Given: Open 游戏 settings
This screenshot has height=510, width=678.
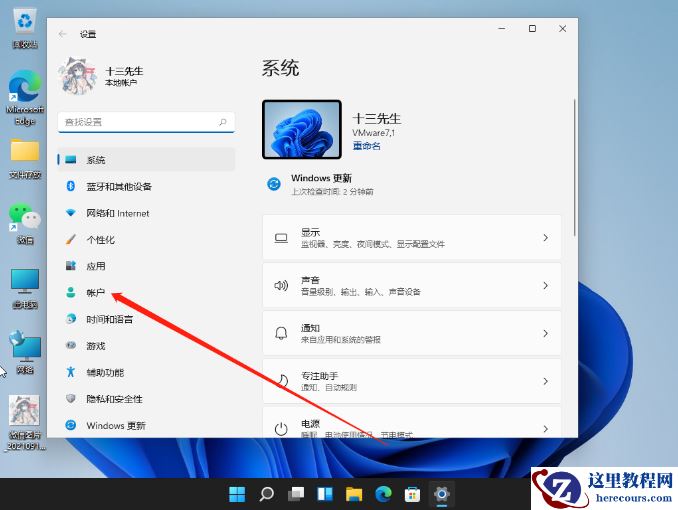Looking at the screenshot, I should [146, 346].
